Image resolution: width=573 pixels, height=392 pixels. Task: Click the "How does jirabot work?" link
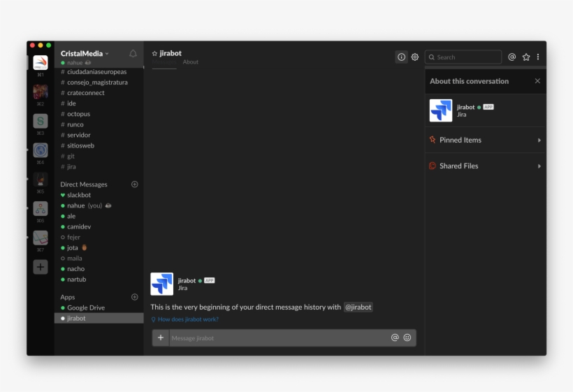187,319
